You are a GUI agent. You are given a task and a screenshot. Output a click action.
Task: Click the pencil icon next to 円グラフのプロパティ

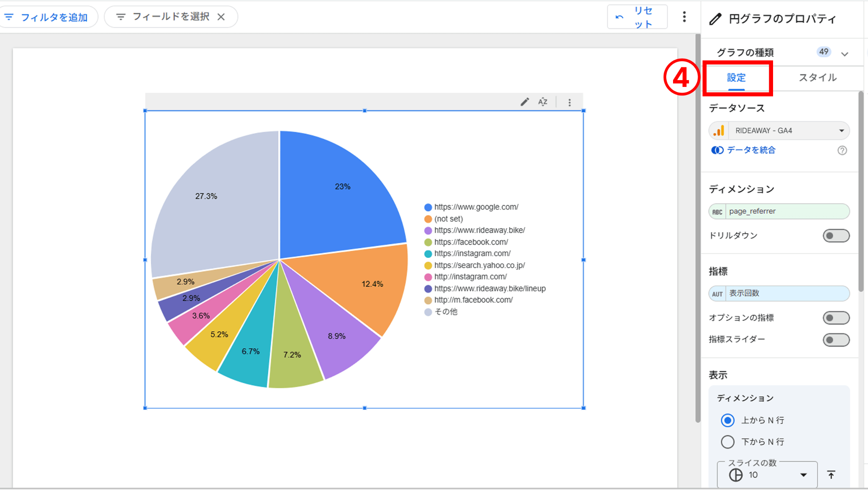click(x=715, y=19)
